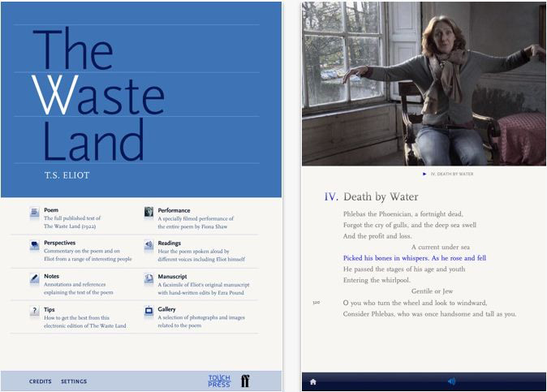Open the Perspectives speech bubble icon
Viewport: 547px width, 392px height.
coord(35,245)
